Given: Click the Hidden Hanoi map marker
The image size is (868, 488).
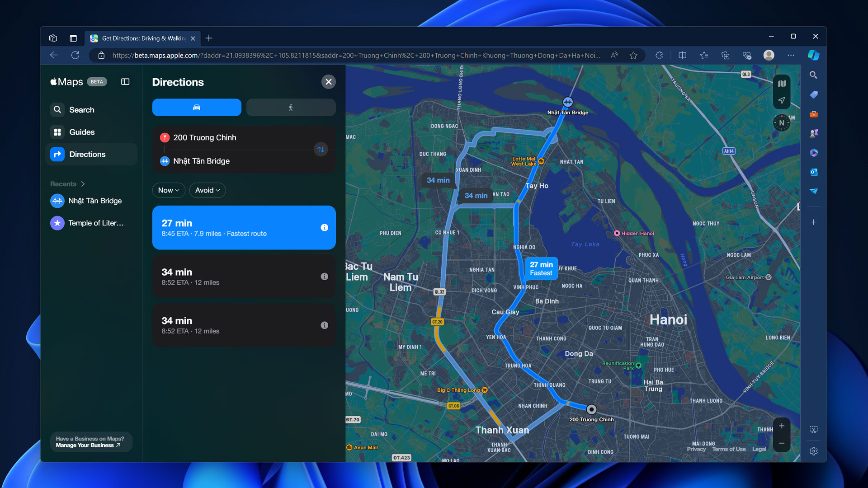Looking at the screenshot, I should (617, 233).
